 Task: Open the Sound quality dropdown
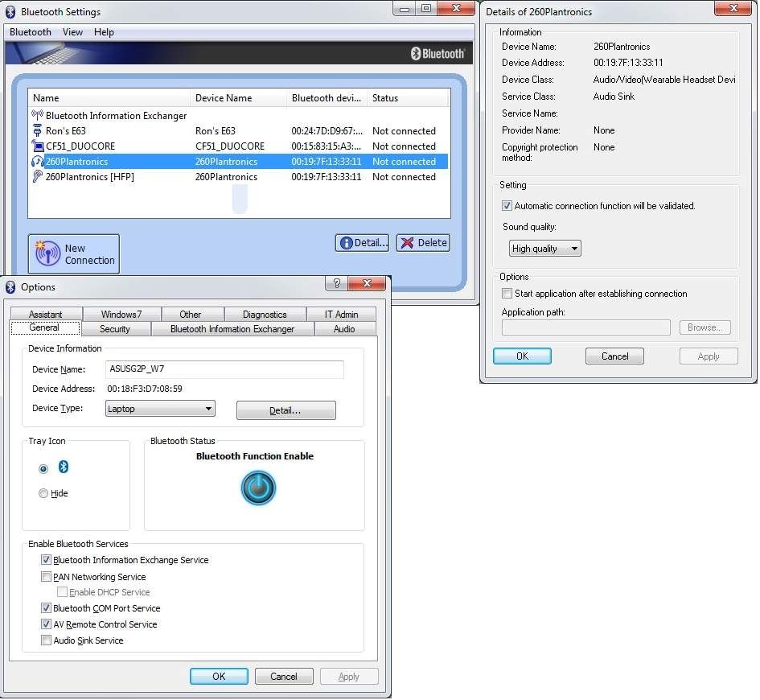tap(544, 249)
